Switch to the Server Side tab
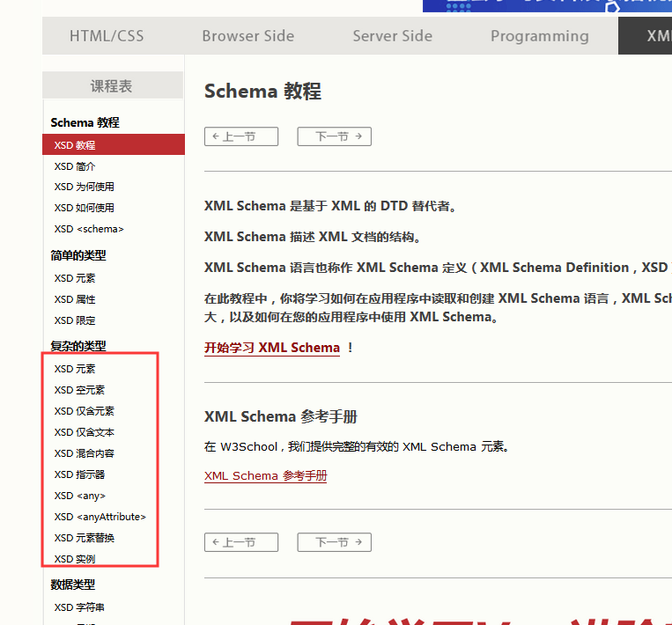 point(393,36)
